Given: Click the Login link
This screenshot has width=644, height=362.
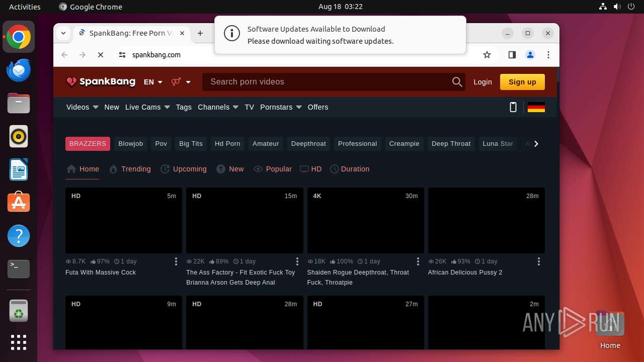Looking at the screenshot, I should [x=482, y=82].
